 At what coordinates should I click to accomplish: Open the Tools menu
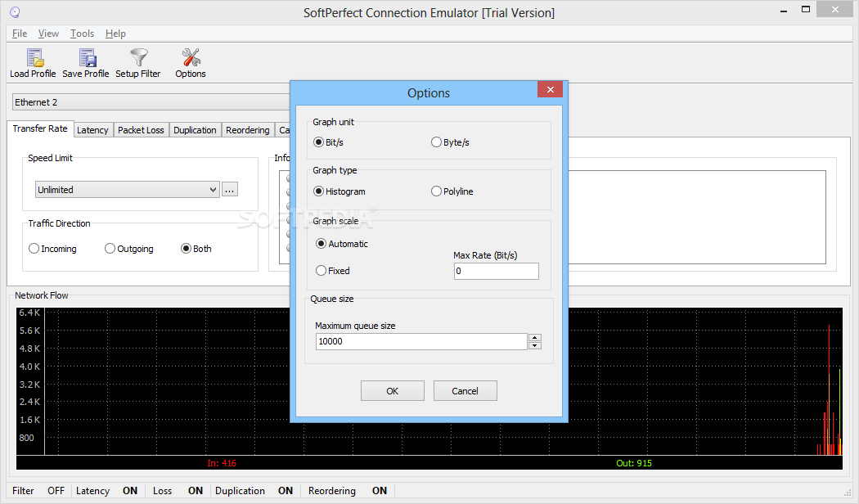click(x=82, y=34)
